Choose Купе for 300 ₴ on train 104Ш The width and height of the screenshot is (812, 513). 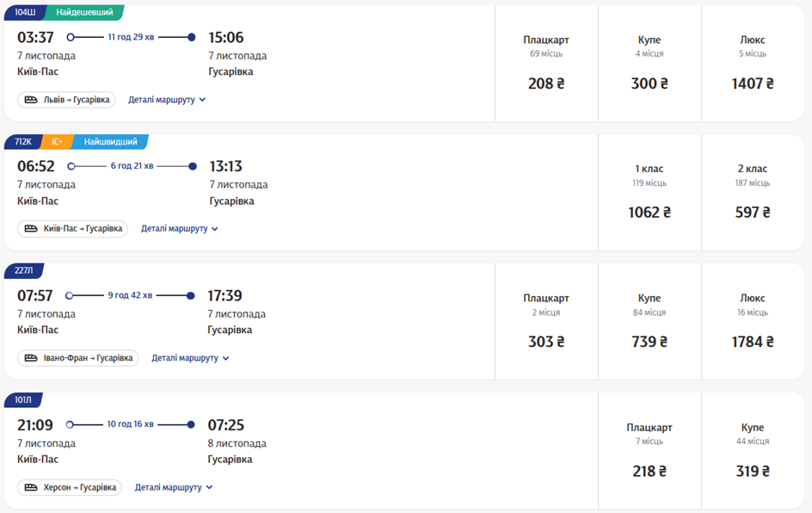click(649, 64)
